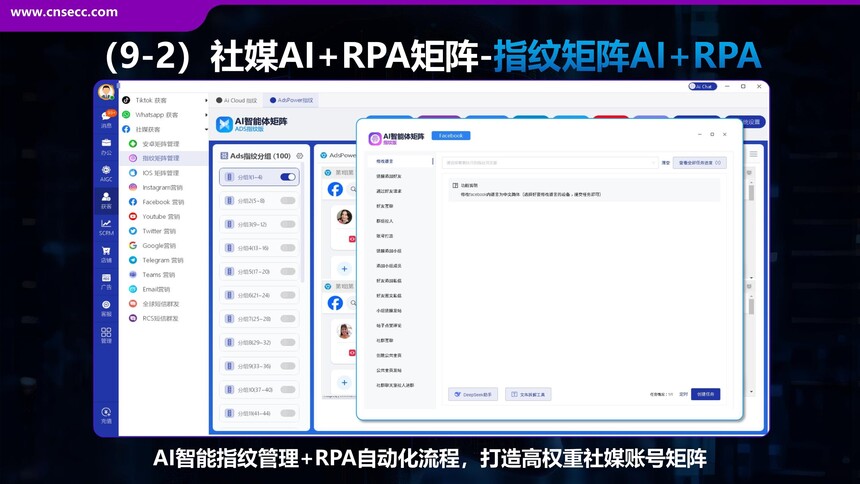Open the 消息 messages icon in dark sidebar
Screen dimensions: 860x484
coord(106,119)
